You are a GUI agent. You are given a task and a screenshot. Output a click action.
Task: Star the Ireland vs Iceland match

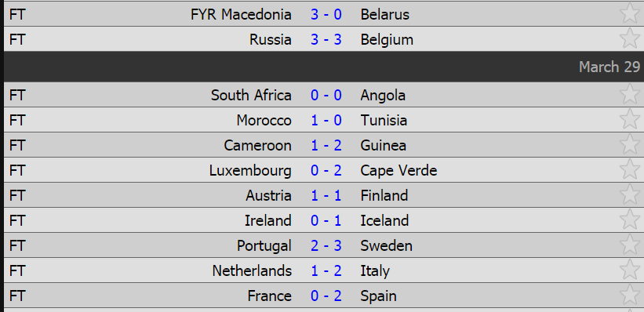630,219
